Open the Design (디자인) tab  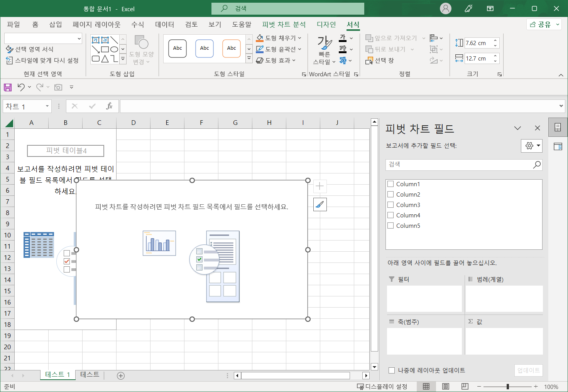coord(326,24)
